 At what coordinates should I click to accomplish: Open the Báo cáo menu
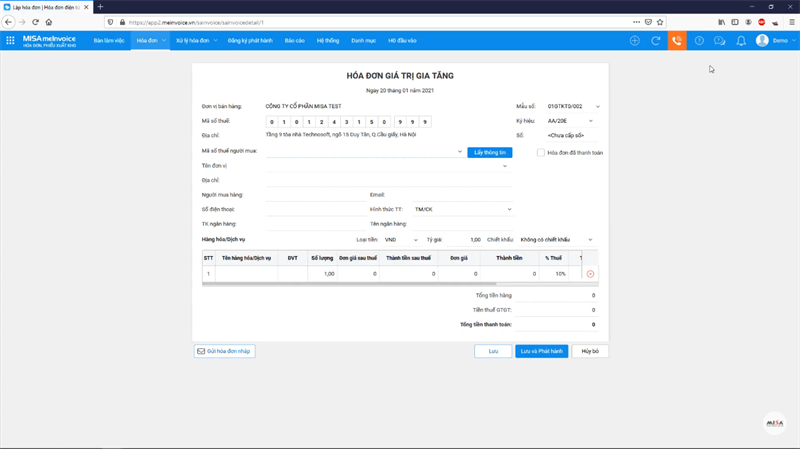tap(294, 41)
